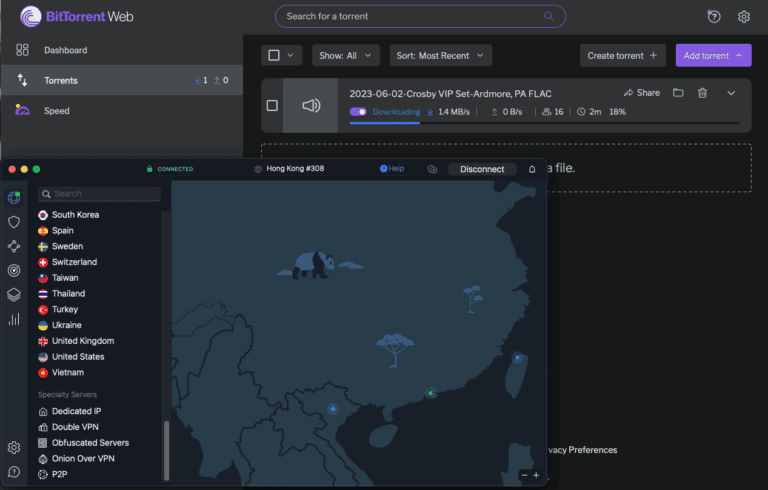
Task: Open the Meshnet icon in NordVPN sidebar
Action: [x=14, y=246]
